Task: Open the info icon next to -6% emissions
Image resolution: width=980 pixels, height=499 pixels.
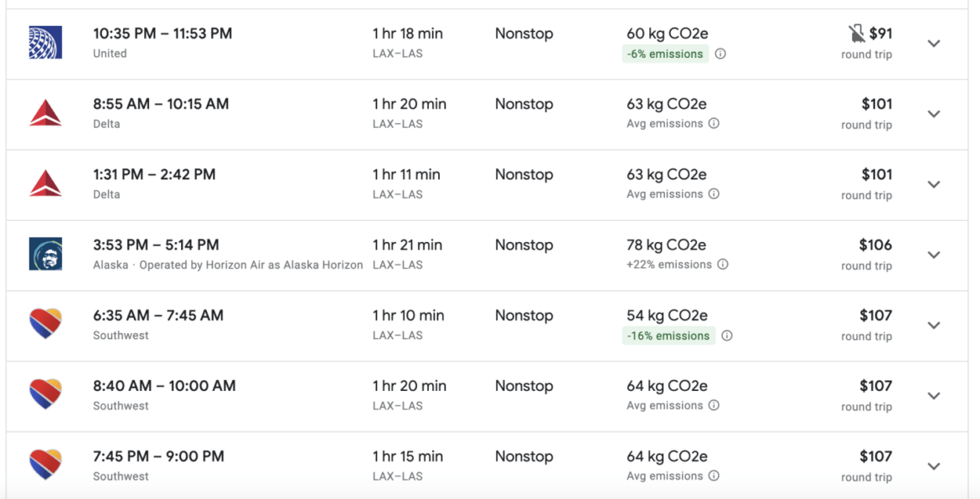Action: click(x=720, y=54)
